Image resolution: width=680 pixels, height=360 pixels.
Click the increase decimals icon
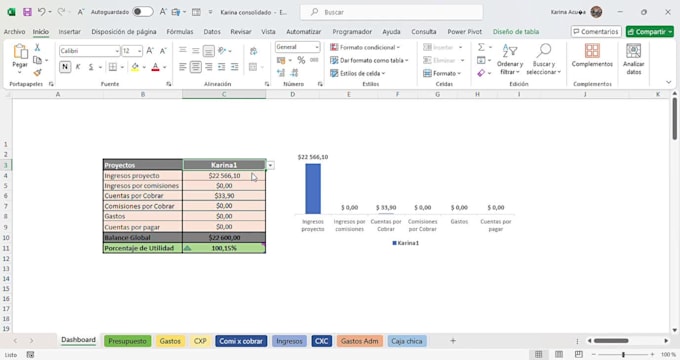click(x=281, y=72)
